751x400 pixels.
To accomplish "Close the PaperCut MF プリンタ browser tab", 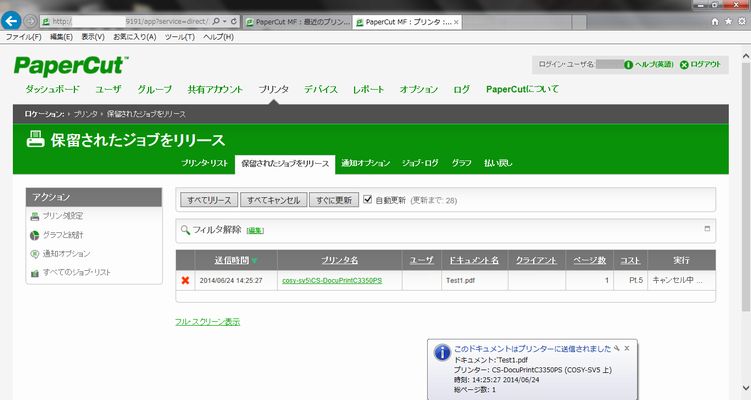I will [x=456, y=22].
